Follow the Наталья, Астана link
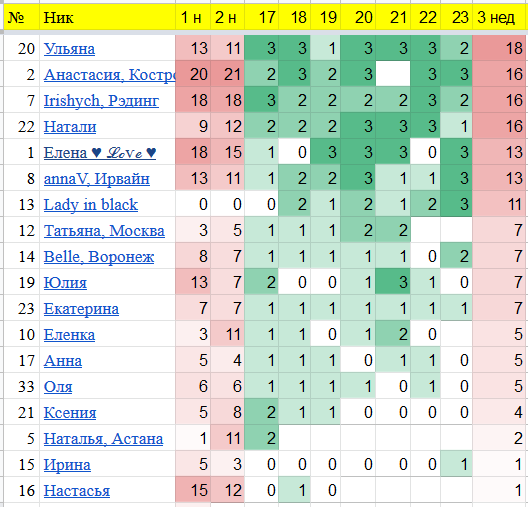This screenshot has height=507, width=528. click(x=103, y=439)
